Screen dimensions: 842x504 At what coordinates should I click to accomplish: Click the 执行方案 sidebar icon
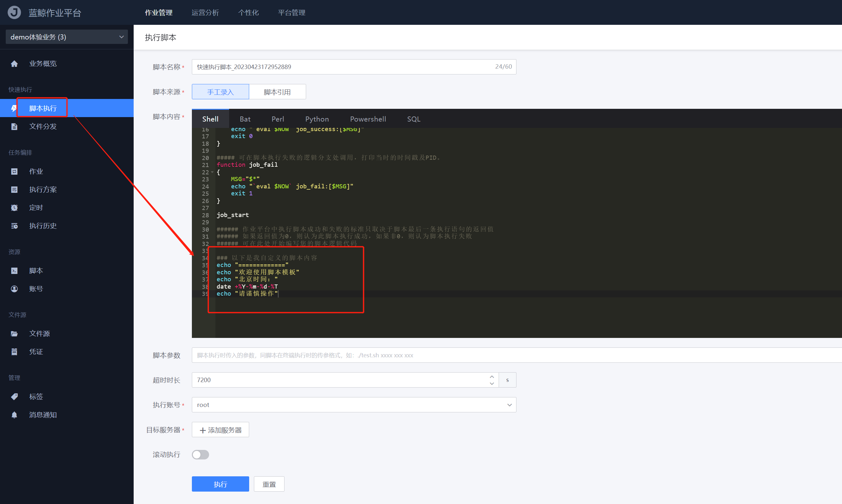(14, 190)
